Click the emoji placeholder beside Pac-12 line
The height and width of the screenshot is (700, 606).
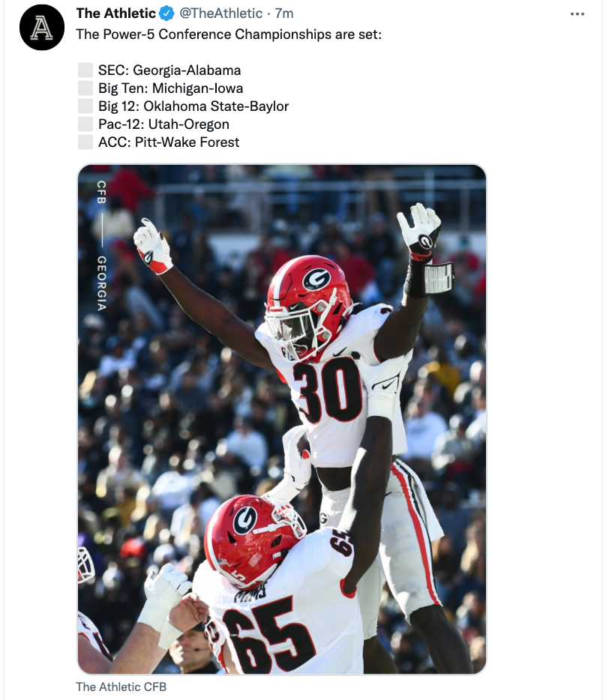tap(85, 124)
